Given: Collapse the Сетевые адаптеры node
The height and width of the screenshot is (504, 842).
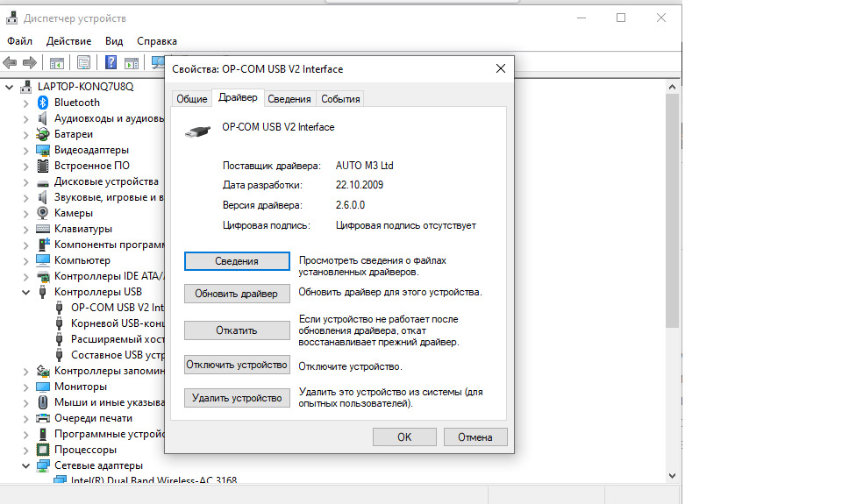Looking at the screenshot, I should point(26,465).
